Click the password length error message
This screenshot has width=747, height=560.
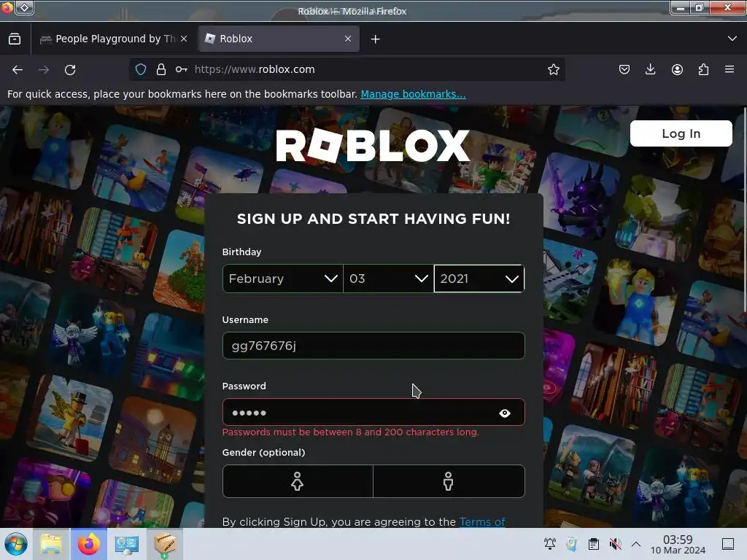pyautogui.click(x=351, y=432)
